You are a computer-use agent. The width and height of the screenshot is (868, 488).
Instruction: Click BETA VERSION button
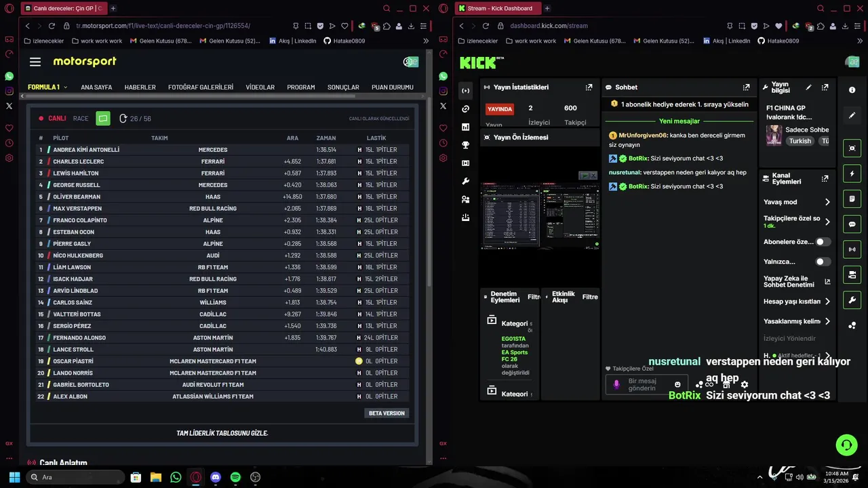click(x=387, y=413)
